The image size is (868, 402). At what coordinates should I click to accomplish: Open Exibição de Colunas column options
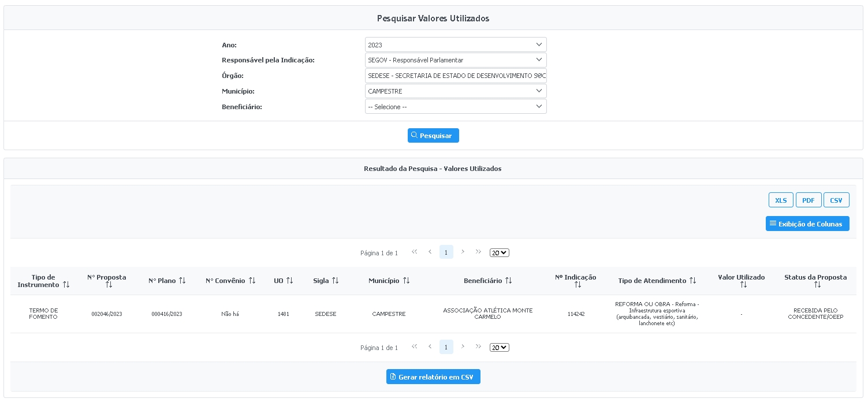coord(807,224)
